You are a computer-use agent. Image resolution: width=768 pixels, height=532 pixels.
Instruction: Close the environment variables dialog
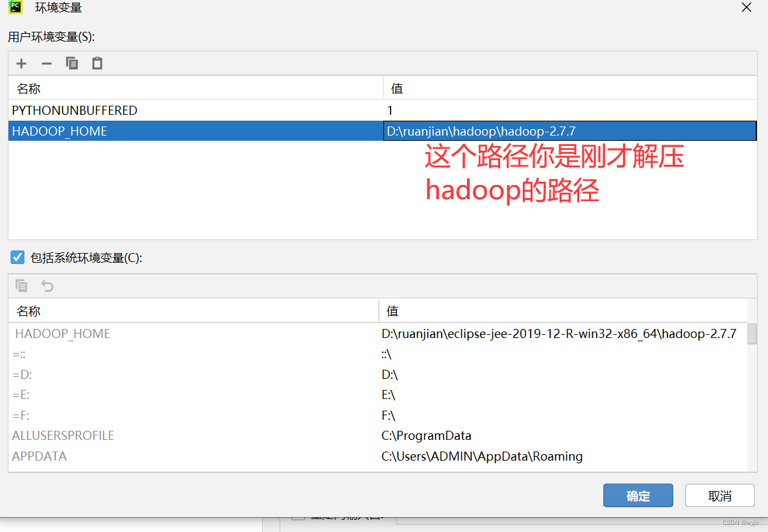(747, 7)
